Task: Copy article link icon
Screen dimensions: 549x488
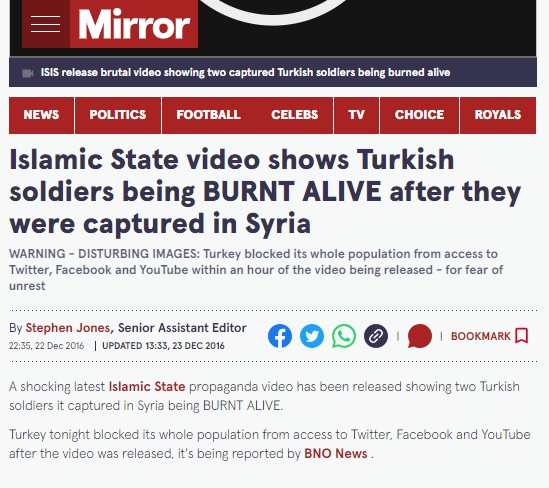Action: coord(376,336)
